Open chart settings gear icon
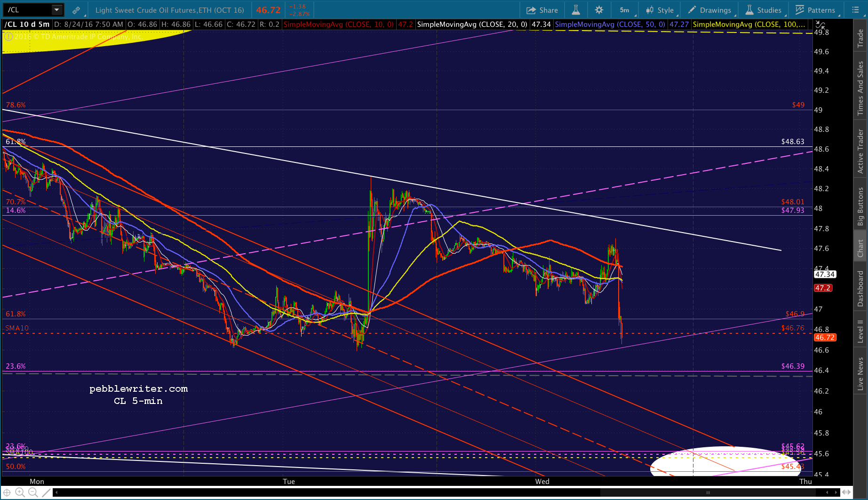The image size is (868, 500). point(599,10)
